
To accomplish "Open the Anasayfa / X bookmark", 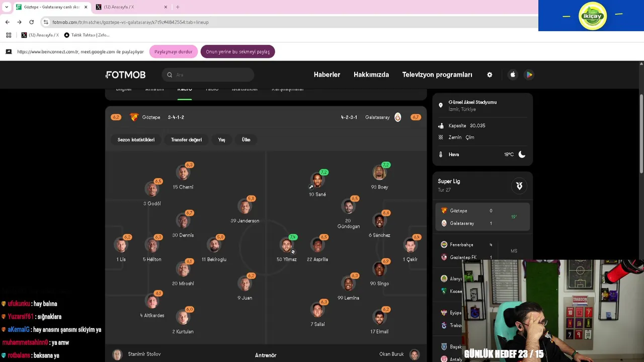I will 40,35.
